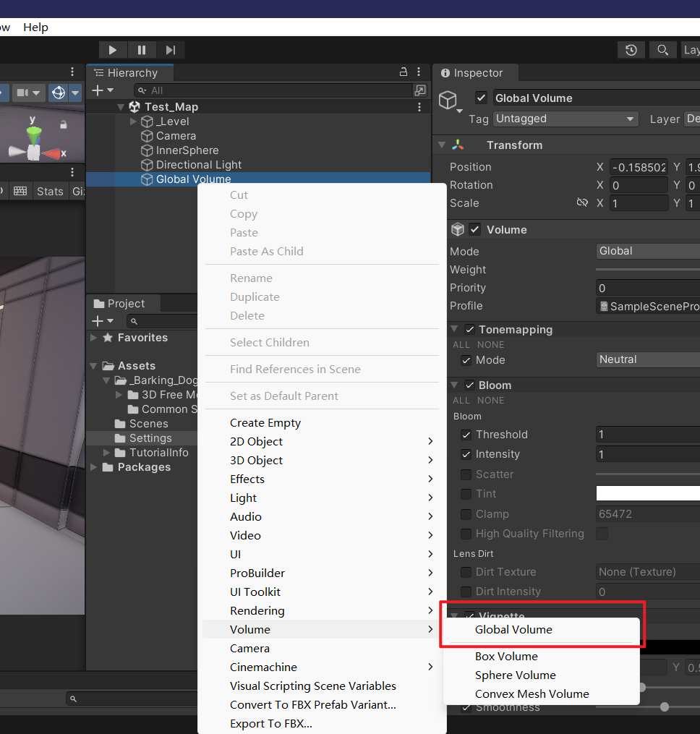Image resolution: width=700 pixels, height=734 pixels.
Task: Open the global search magnifier icon
Action: tap(662, 50)
